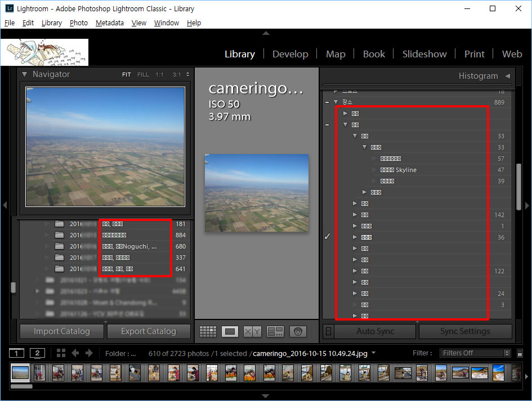Image resolution: width=532 pixels, height=401 pixels.
Task: Click the filmstrip horizontal scrollbar thumb
Action: pos(21,386)
